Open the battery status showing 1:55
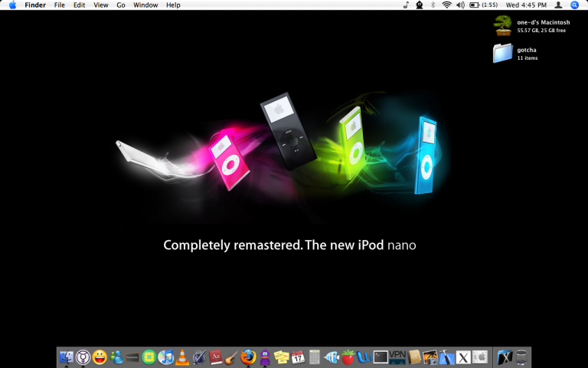 [x=484, y=5]
